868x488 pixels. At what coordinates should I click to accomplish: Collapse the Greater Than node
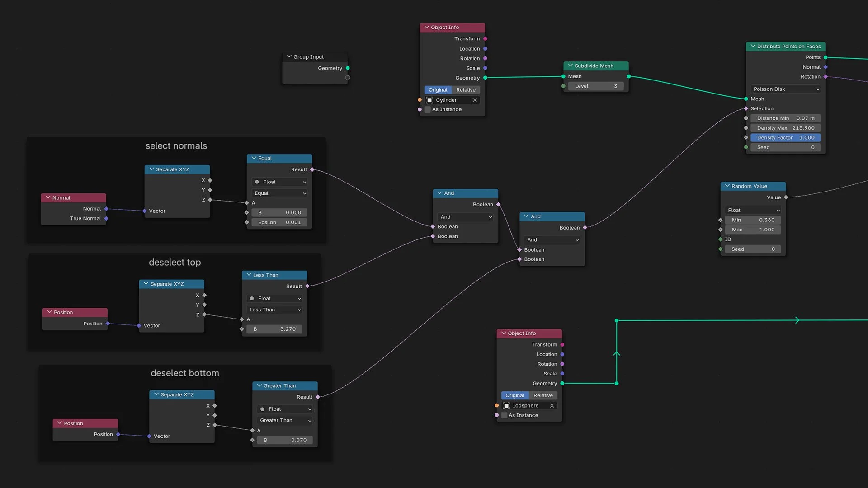click(259, 385)
